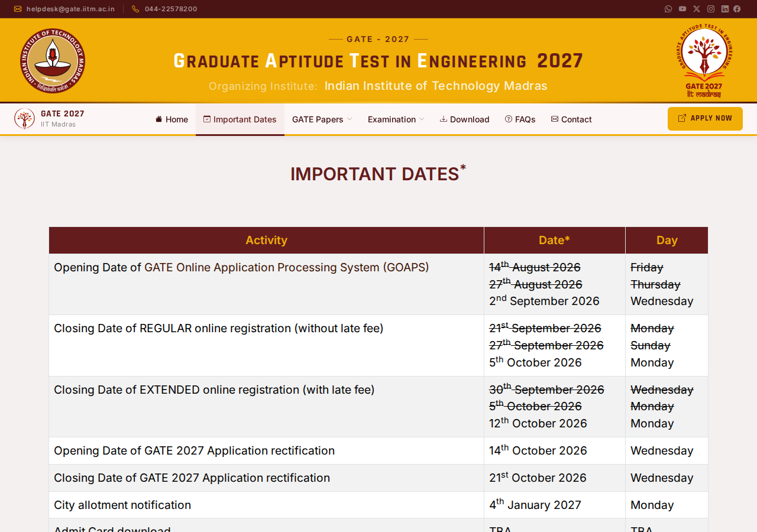Screen dimensions: 757x532
Task: Click the struck-through Friday day entry
Action: 647,267
